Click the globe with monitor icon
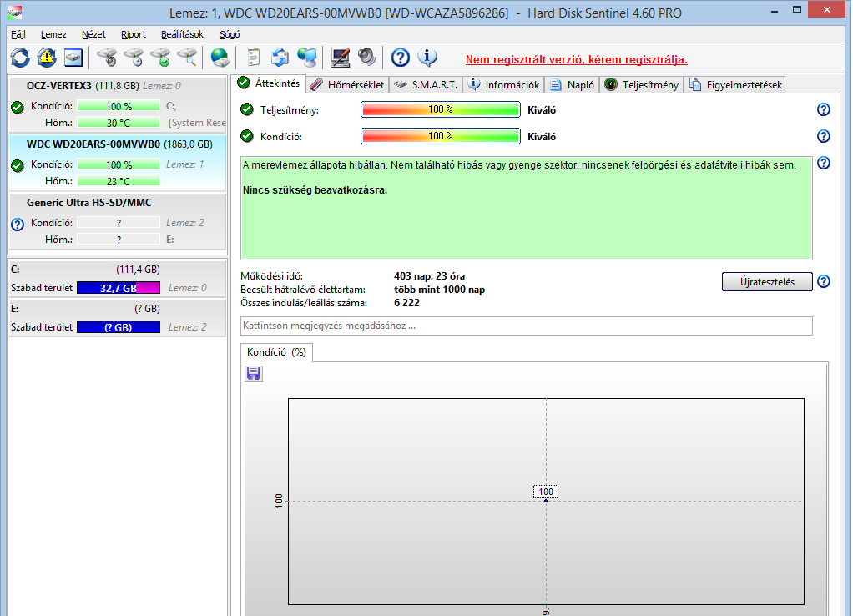The height and width of the screenshot is (616, 853). coord(307,57)
